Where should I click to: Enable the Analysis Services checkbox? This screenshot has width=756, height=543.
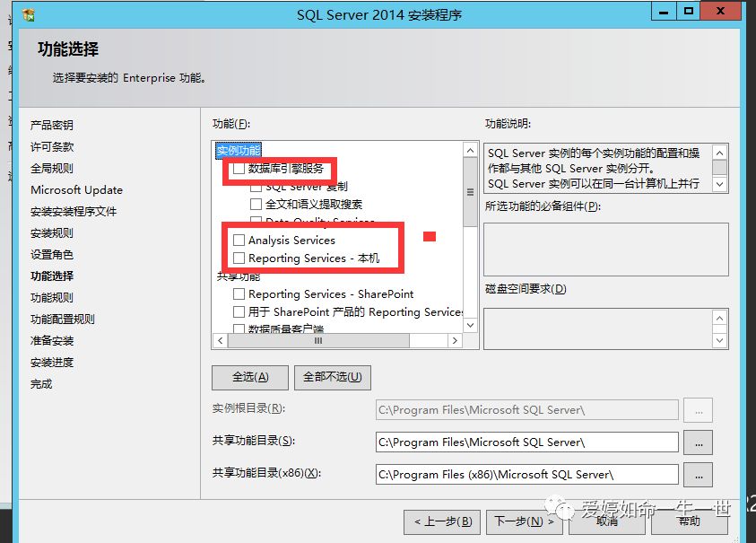[239, 240]
